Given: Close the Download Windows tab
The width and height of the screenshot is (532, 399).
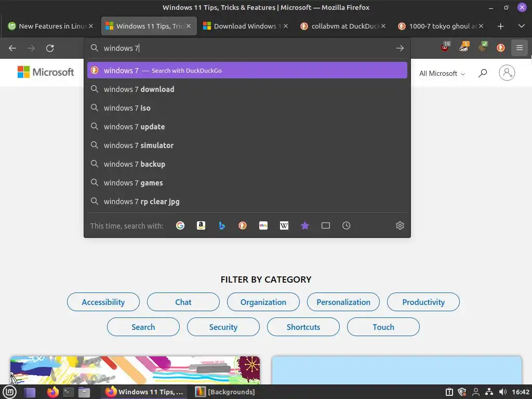Looking at the screenshot, I should 286,26.
